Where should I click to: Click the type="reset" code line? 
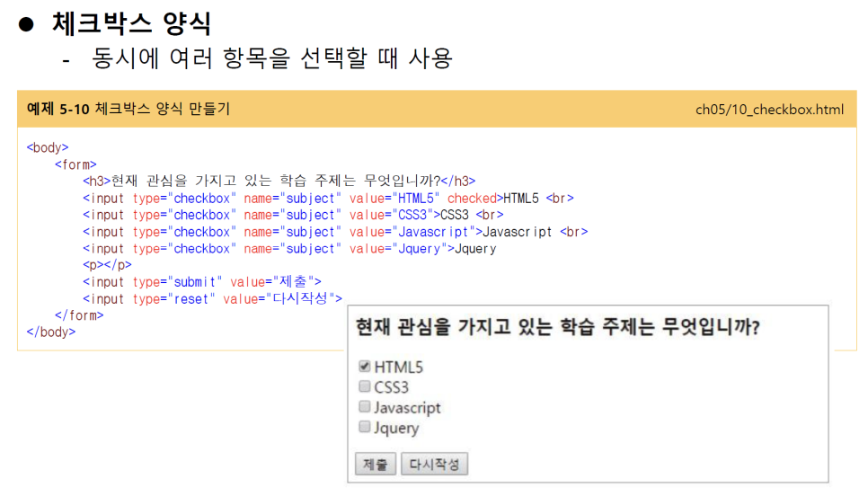213,299
